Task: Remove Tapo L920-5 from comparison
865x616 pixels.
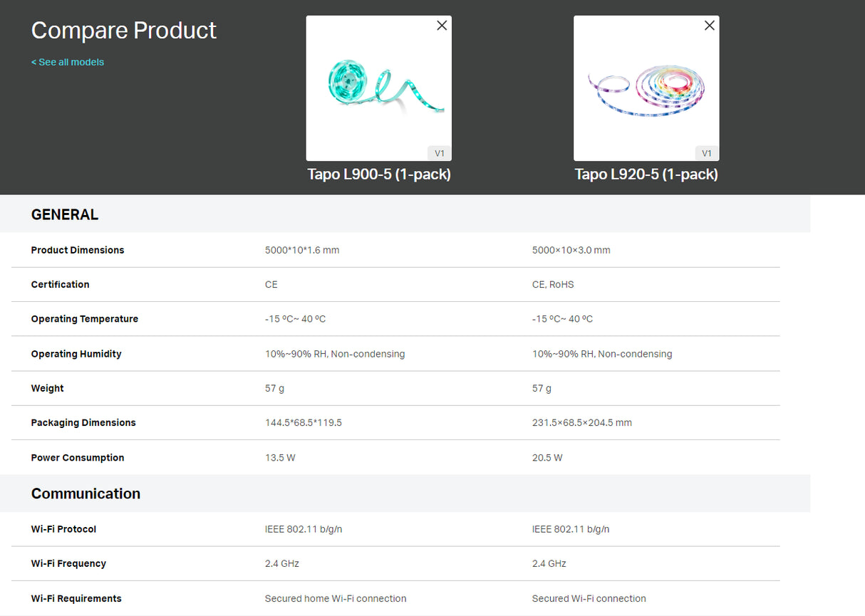Action: pos(709,25)
